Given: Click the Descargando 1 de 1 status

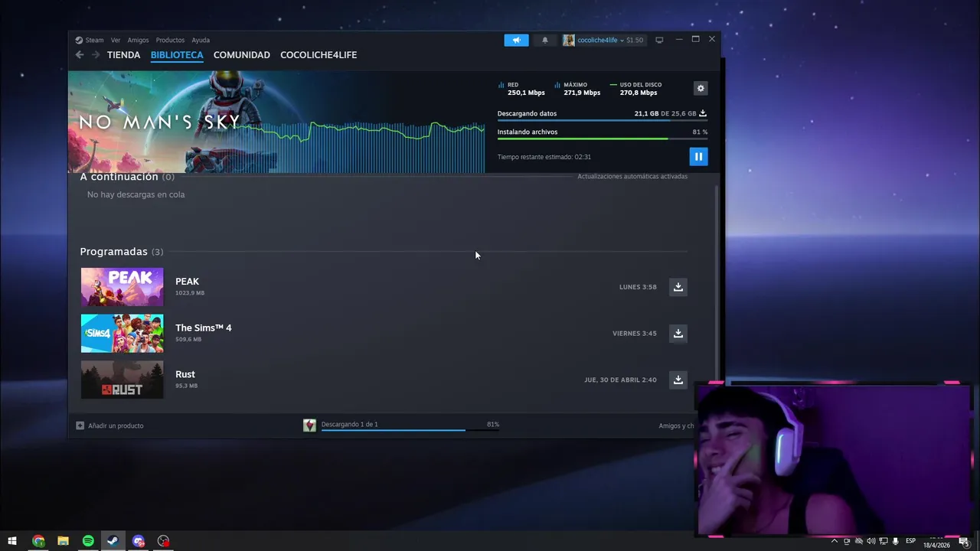Looking at the screenshot, I should [349, 424].
